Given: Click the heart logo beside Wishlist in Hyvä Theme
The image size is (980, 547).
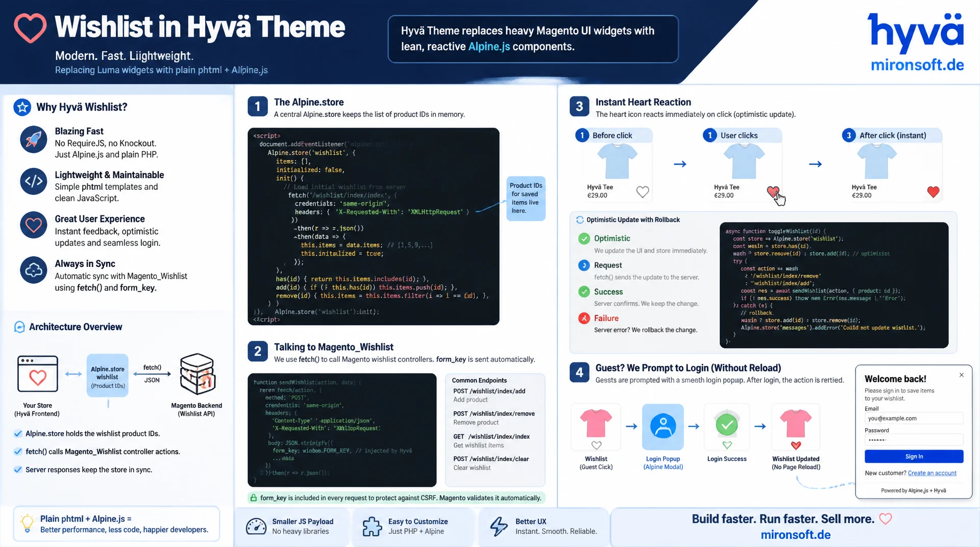Looking at the screenshot, I should [30, 28].
